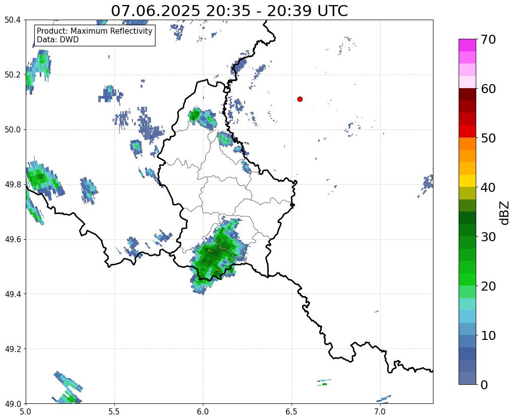Click the 20 label on the colorbar
The height and width of the screenshot is (420, 515).
[488, 286]
